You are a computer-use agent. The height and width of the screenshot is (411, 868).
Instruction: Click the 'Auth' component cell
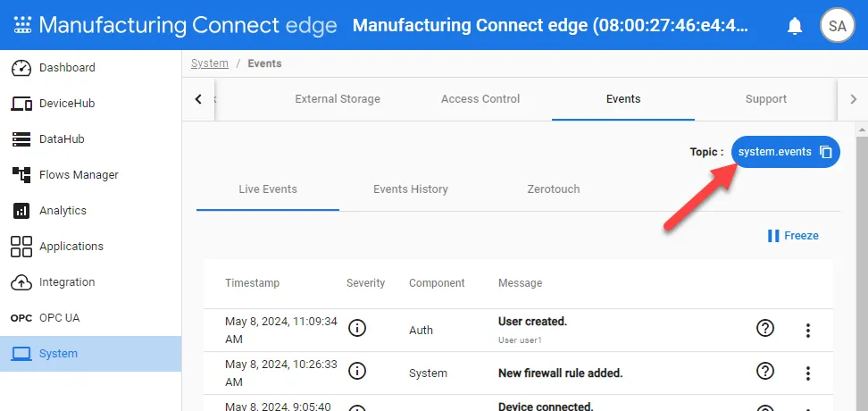(421, 331)
